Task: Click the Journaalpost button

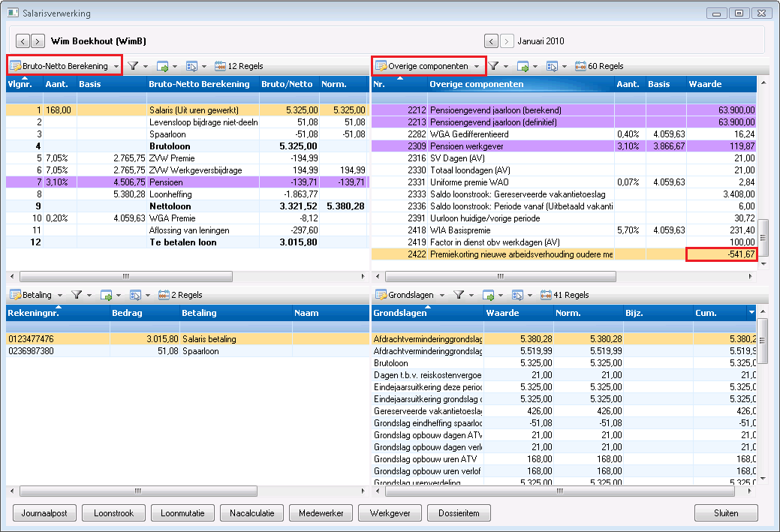Action: coord(44,513)
